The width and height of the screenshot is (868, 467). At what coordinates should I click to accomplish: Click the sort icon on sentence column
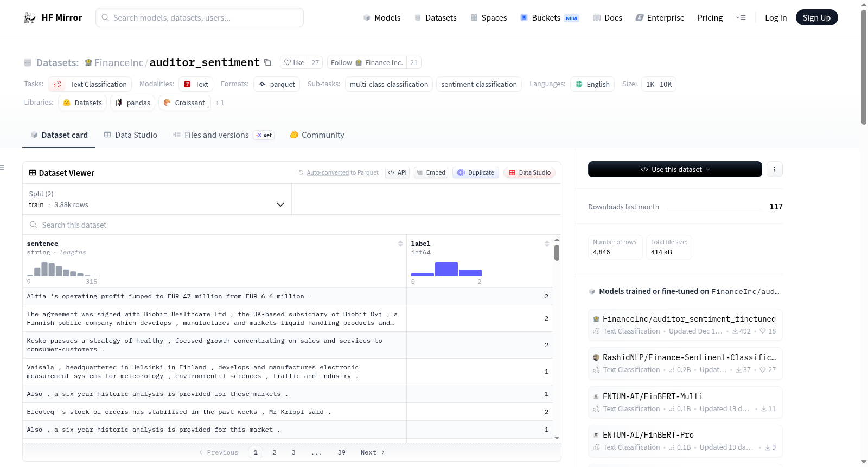(x=400, y=244)
